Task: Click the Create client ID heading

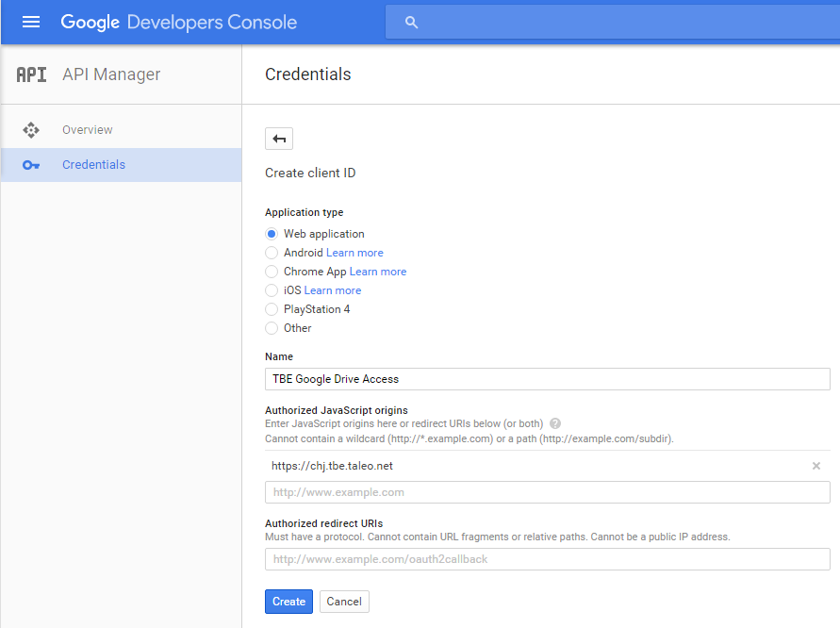Action: (x=310, y=174)
